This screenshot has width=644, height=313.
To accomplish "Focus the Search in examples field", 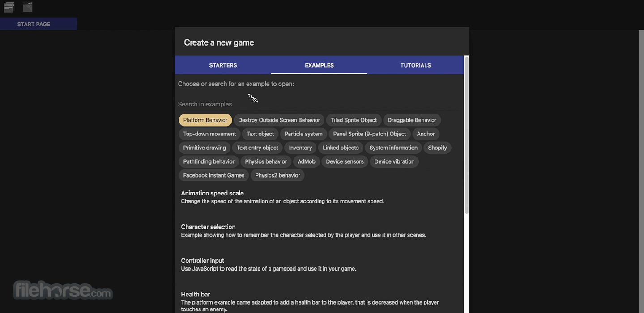I will click(x=319, y=104).
